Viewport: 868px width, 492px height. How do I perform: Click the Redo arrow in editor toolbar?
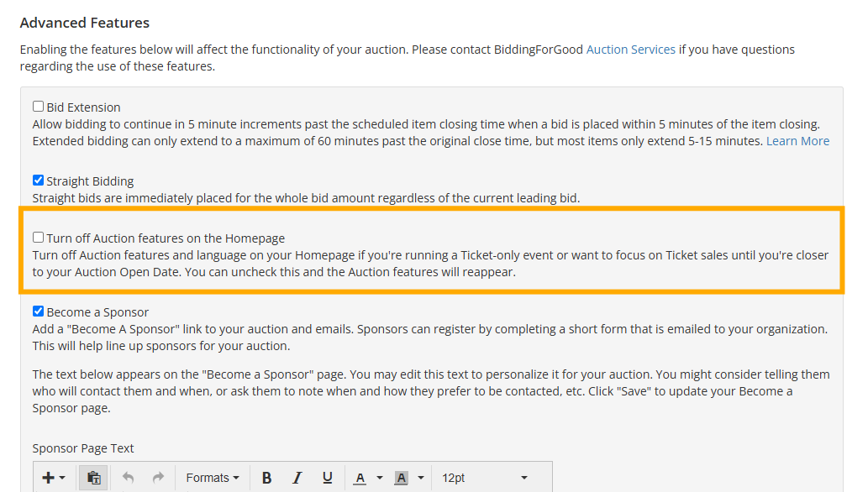pyautogui.click(x=158, y=478)
